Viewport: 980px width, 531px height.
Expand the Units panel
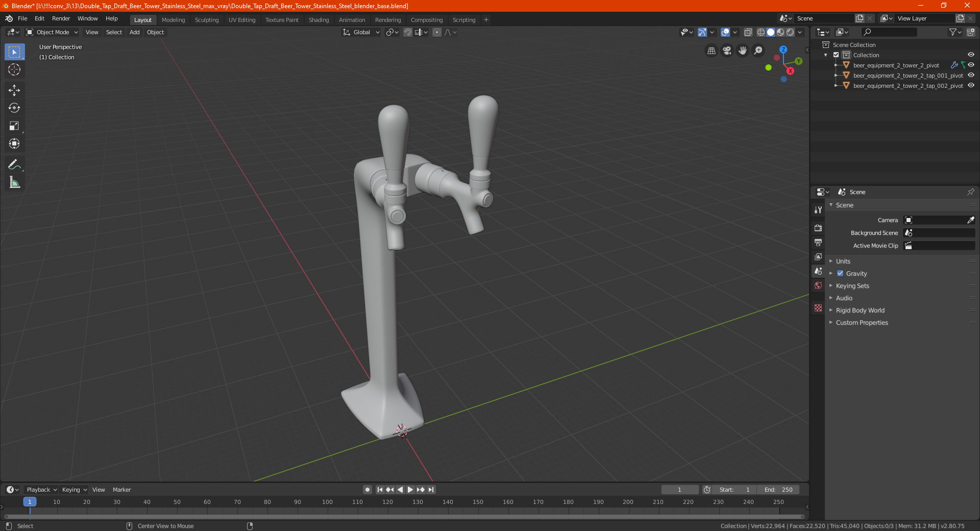tap(843, 261)
